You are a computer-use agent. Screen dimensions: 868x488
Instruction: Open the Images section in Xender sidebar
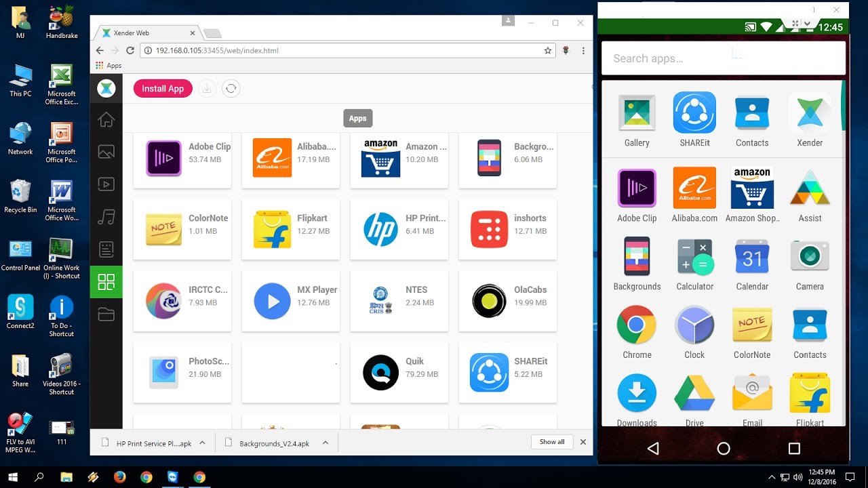[106, 152]
